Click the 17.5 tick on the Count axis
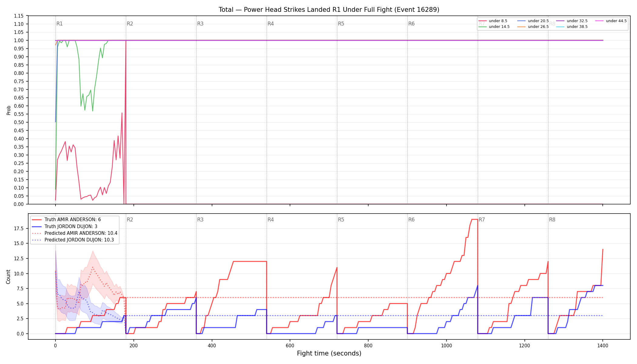 click(19, 228)
